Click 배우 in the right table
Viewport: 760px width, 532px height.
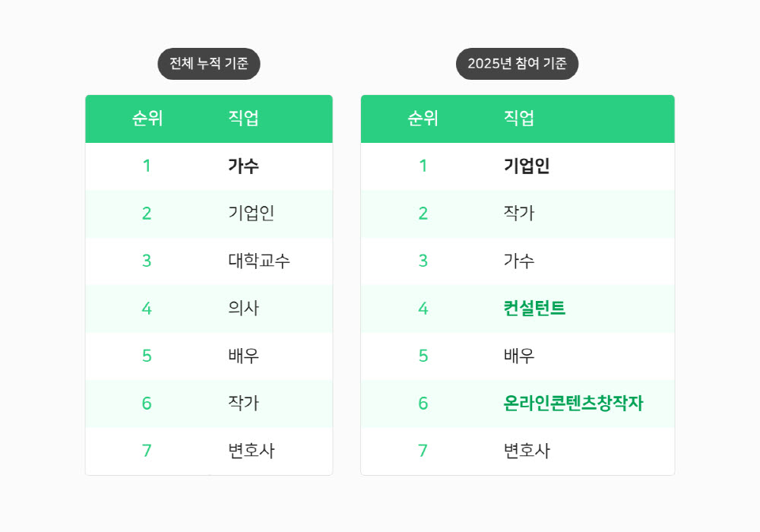coord(519,356)
